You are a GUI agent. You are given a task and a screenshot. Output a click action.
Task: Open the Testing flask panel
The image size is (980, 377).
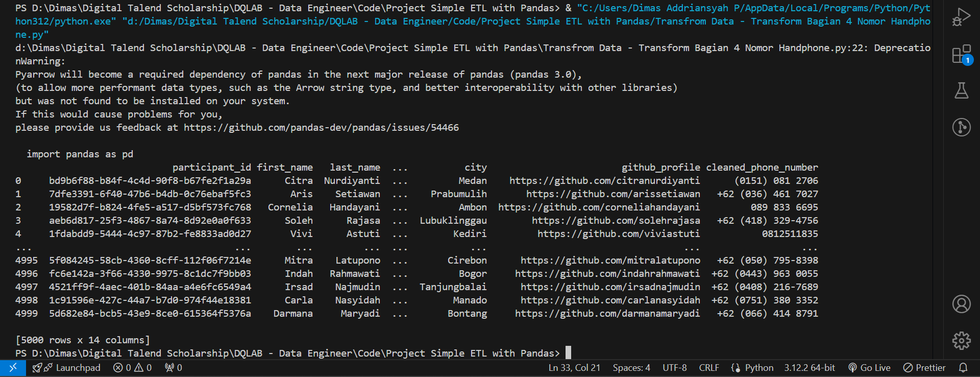coord(961,90)
